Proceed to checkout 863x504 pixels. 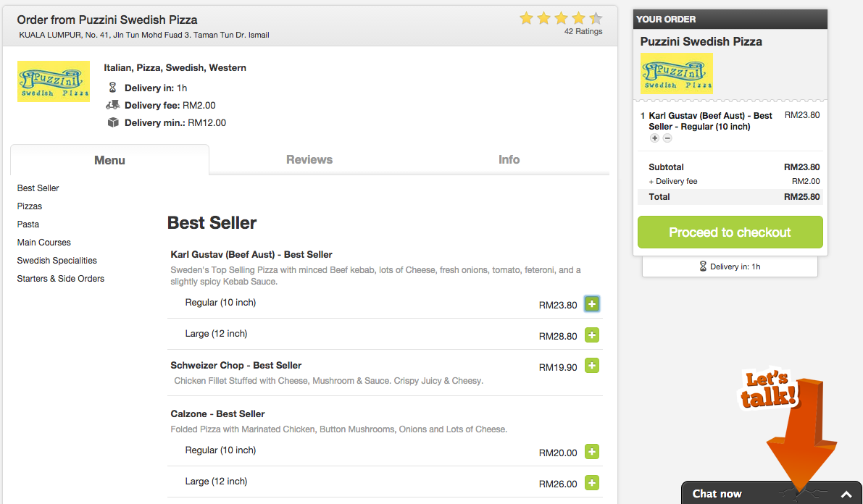point(730,232)
